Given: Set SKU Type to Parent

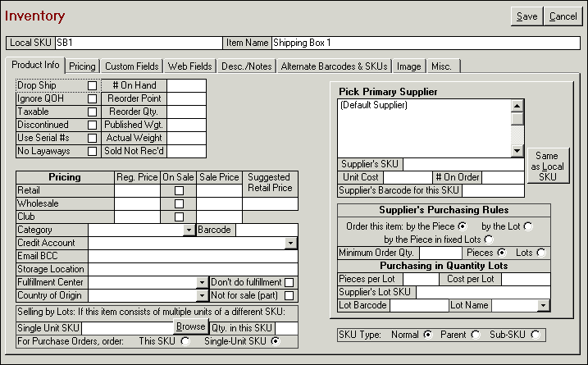Looking at the screenshot, I should click(x=476, y=335).
